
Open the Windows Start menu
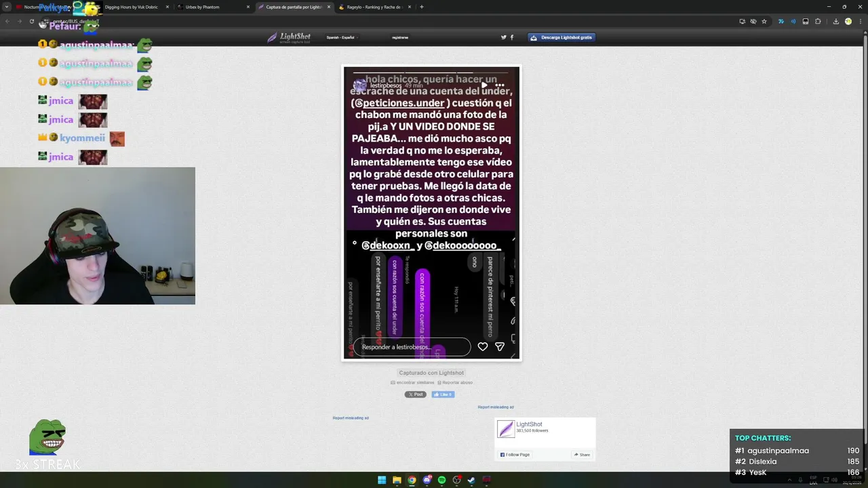[x=382, y=480]
